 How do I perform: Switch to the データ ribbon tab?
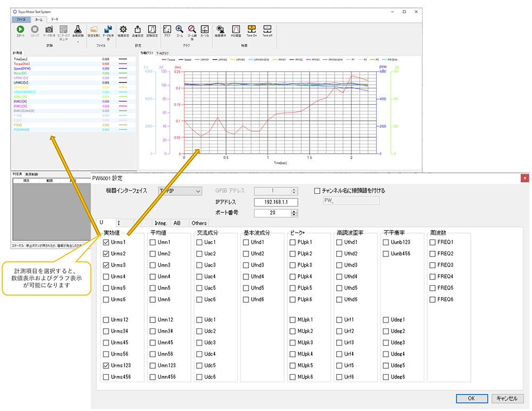coord(55,19)
